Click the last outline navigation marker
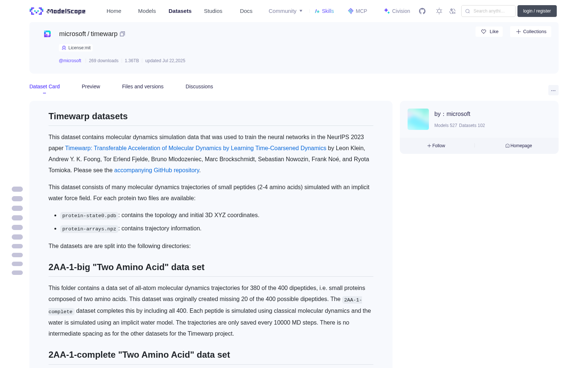 (x=17, y=273)
